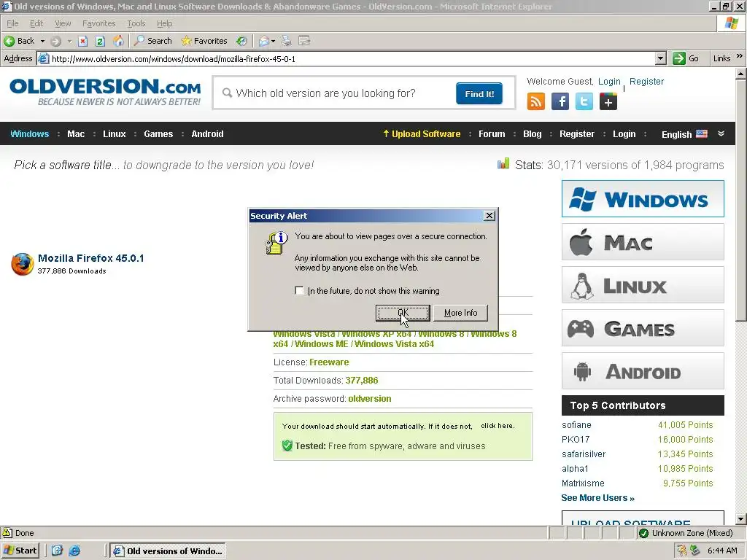Click the Stop page loading icon
The height and width of the screenshot is (560, 747).
(83, 41)
